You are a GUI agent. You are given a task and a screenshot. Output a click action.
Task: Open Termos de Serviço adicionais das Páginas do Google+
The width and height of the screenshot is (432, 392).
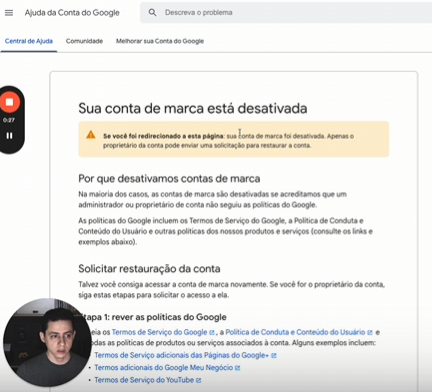coord(181,355)
